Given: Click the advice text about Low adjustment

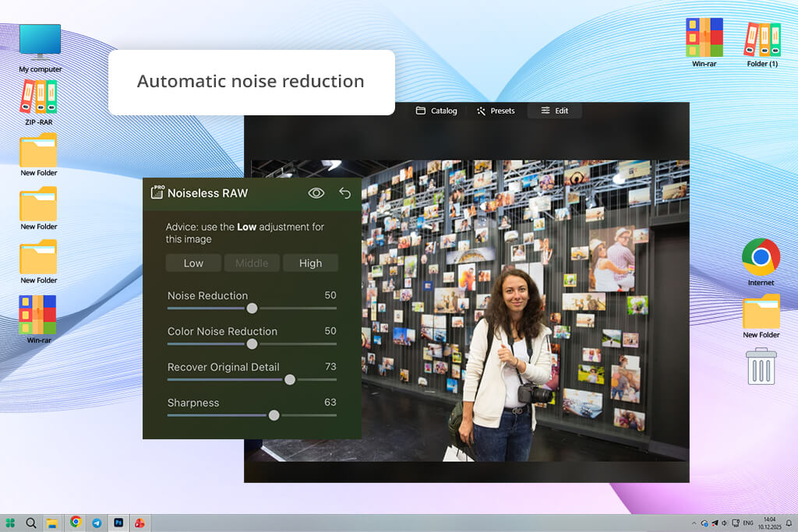Looking at the screenshot, I should point(245,233).
